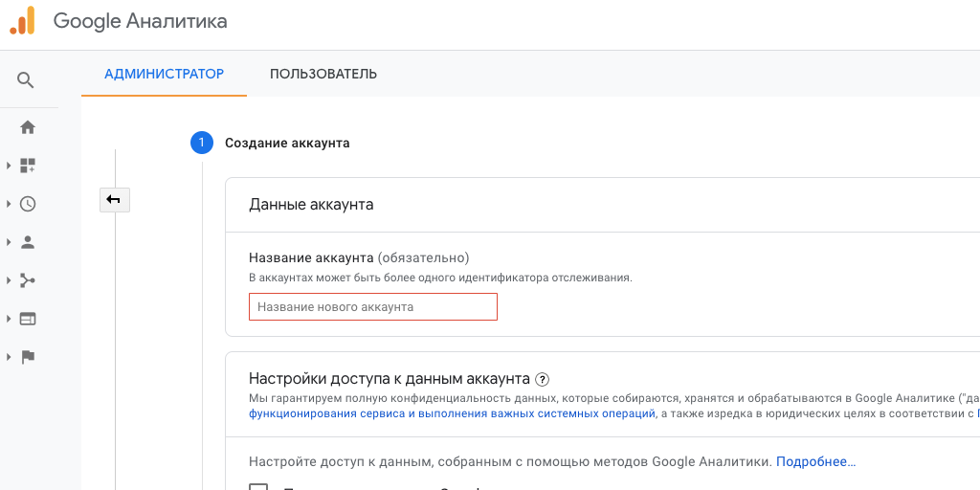Show help for Настройки доступа question mark
Viewport: 980px width, 490px height.
[x=543, y=379]
